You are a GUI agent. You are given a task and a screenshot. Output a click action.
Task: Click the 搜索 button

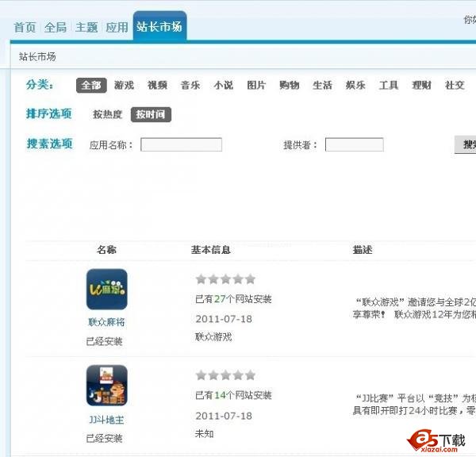(x=466, y=144)
